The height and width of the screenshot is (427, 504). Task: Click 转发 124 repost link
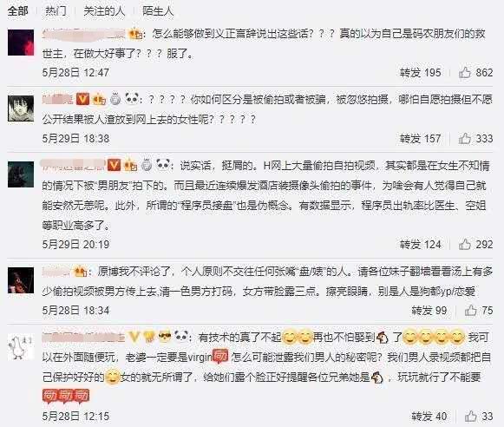[x=421, y=245]
